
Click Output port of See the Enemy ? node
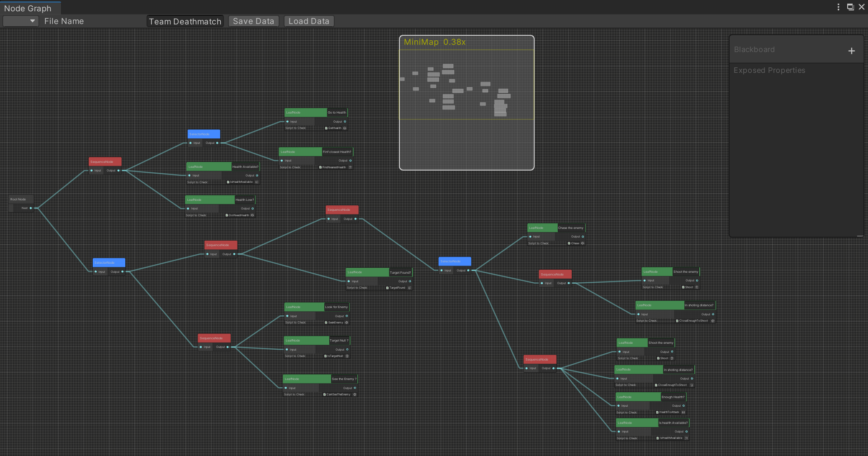tap(355, 388)
